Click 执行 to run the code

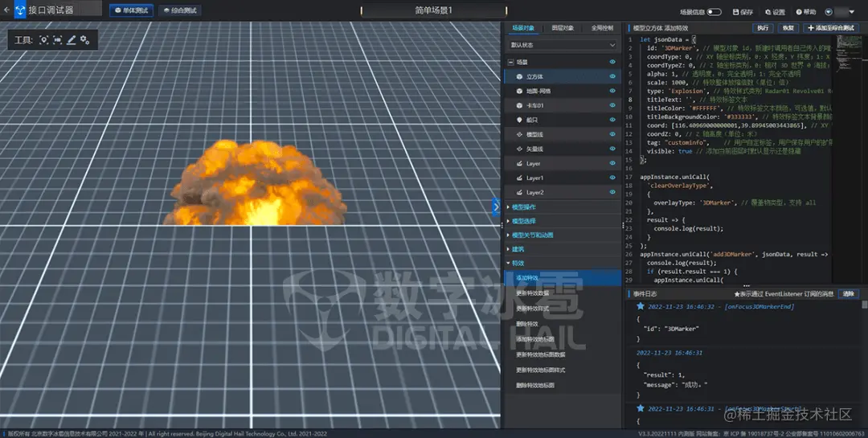pos(763,27)
